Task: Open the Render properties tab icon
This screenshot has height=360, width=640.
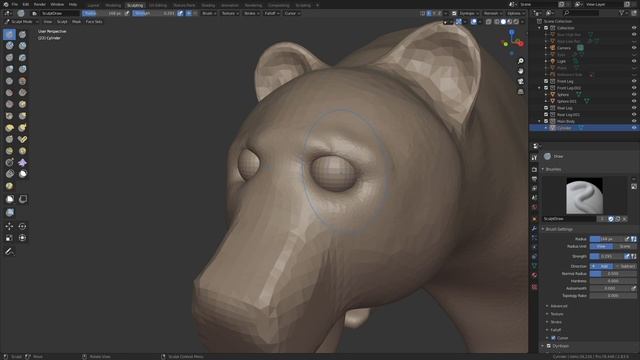Action: click(534, 169)
